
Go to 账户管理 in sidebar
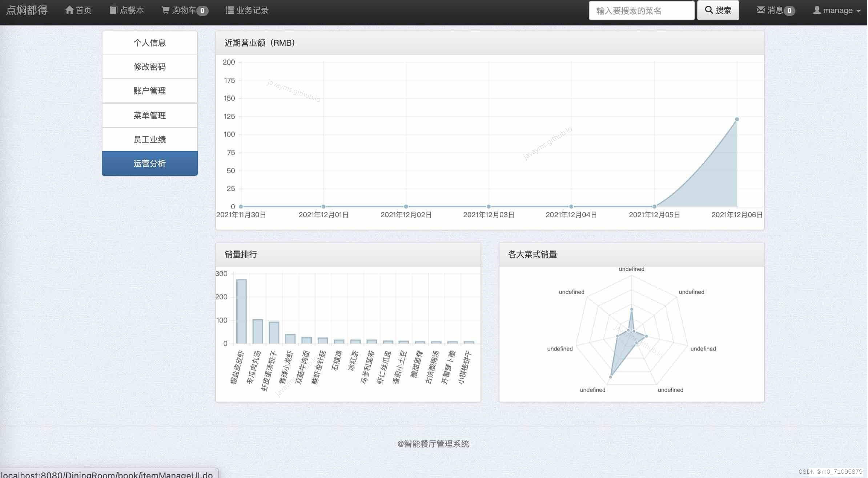149,91
